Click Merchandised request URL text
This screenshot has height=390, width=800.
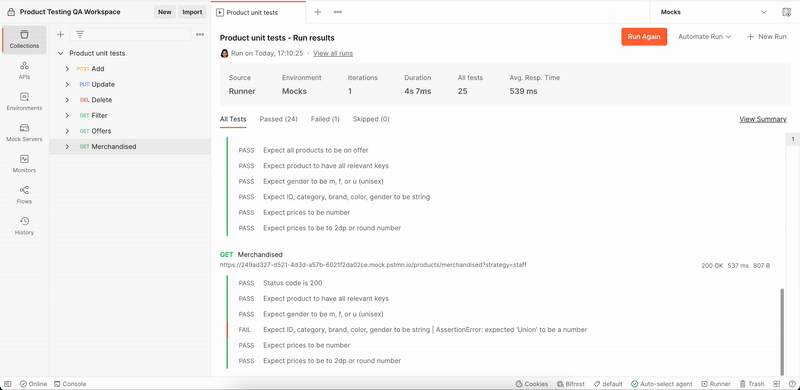point(373,265)
